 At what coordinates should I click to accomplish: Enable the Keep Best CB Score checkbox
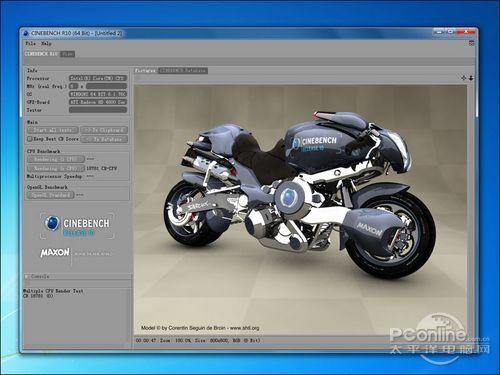[x=30, y=139]
